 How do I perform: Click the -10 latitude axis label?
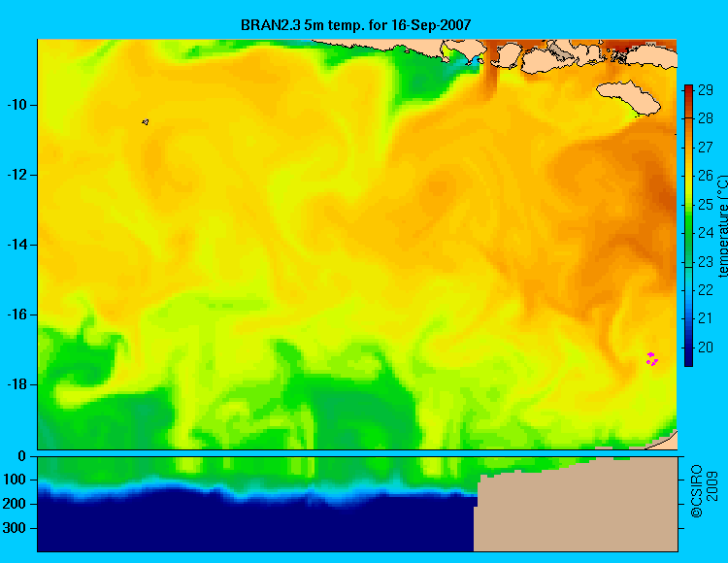click(17, 105)
